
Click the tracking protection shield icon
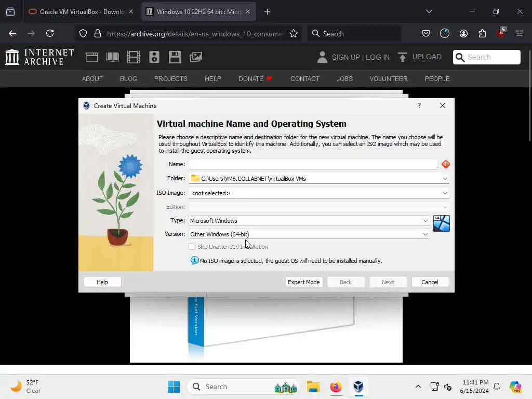click(83, 34)
